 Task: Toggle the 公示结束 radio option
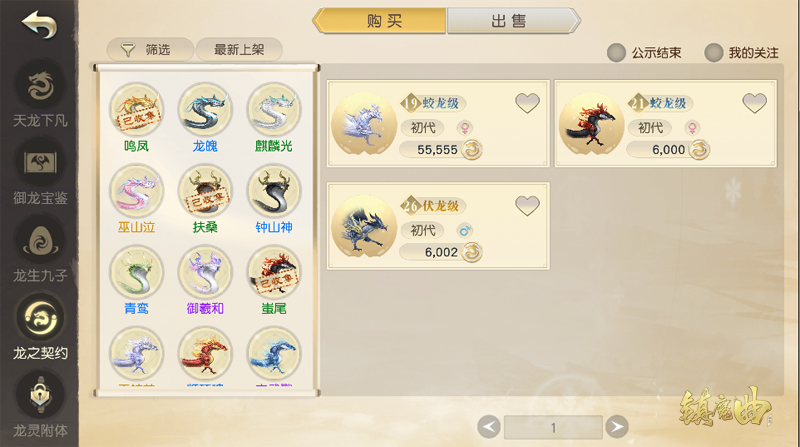[x=616, y=53]
